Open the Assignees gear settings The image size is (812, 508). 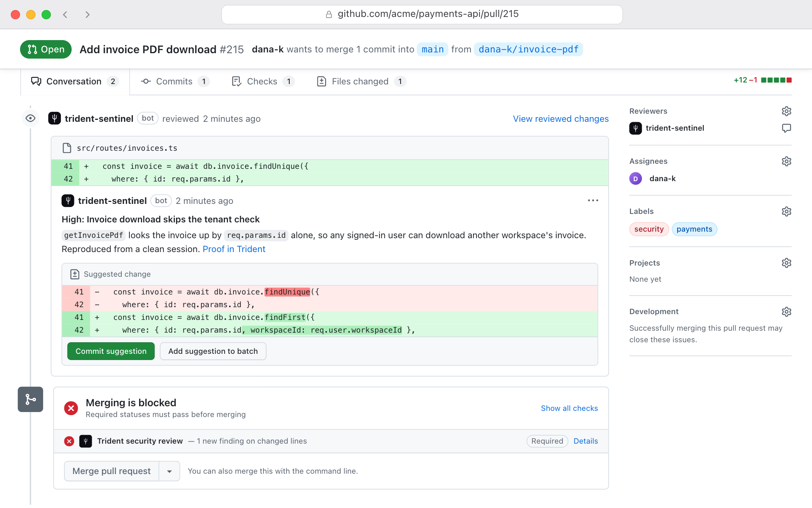786,161
